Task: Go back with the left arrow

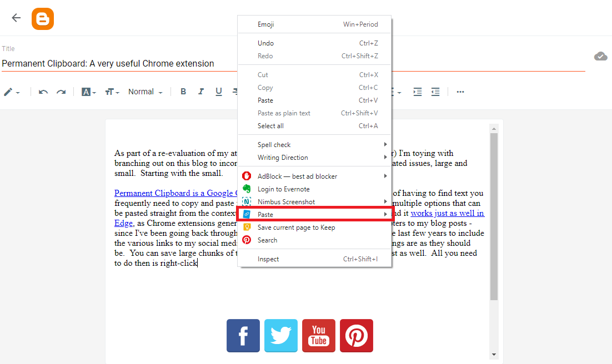Action: pos(16,18)
